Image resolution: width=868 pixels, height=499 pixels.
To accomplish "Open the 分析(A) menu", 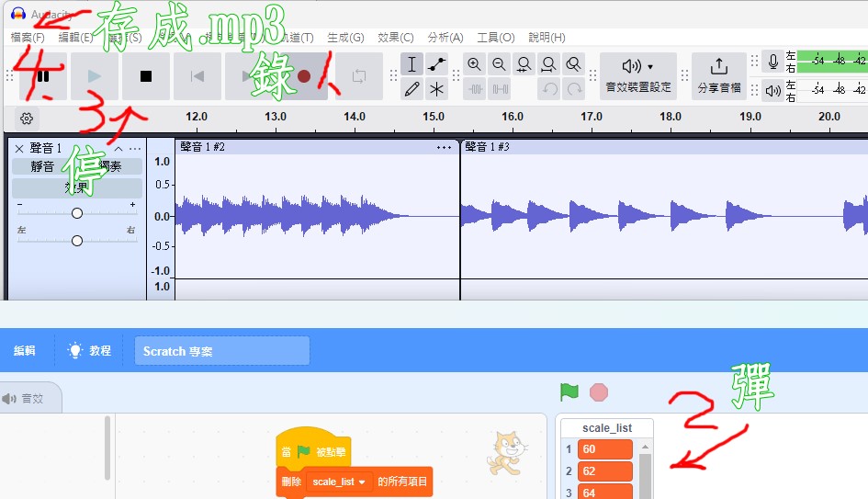I will click(445, 38).
